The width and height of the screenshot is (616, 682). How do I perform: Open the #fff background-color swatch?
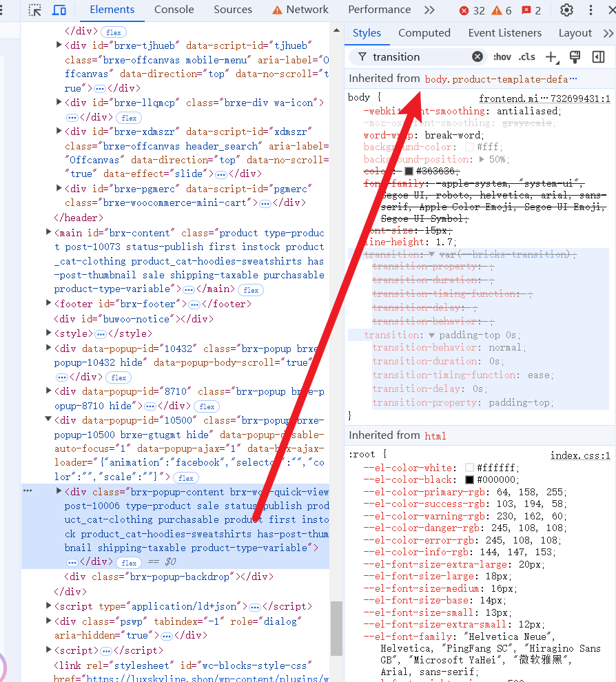(x=469, y=147)
